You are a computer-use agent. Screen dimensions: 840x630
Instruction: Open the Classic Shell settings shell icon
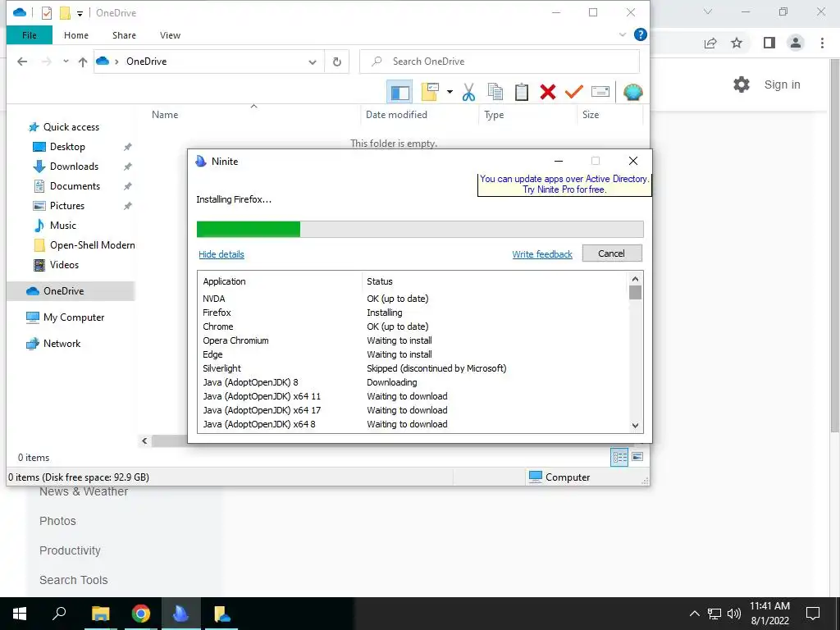pyautogui.click(x=632, y=92)
